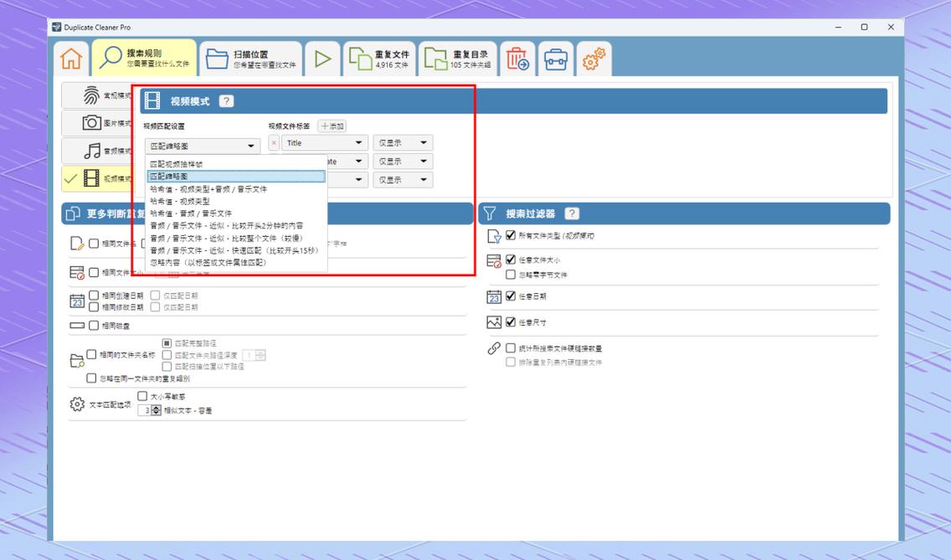The height and width of the screenshot is (560, 951).
Task: Open the 视频匹配设置 dropdown
Action: [x=201, y=144]
